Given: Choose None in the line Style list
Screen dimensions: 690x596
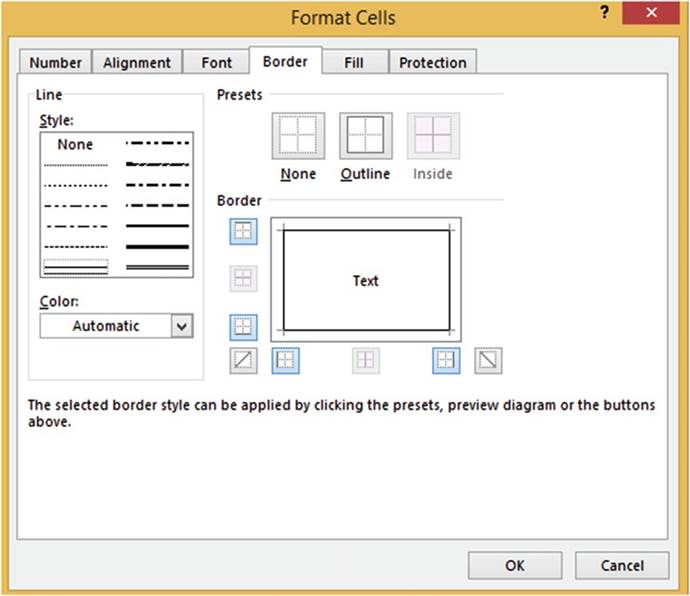Looking at the screenshot, I should 75,145.
